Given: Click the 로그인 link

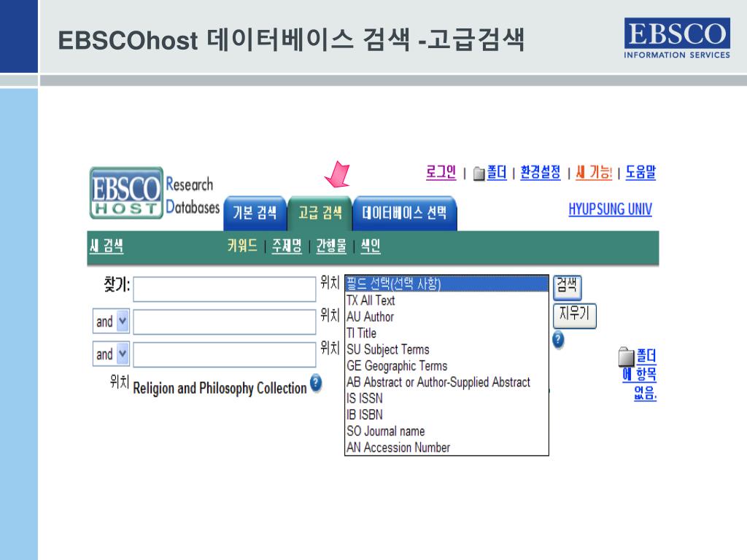Looking at the screenshot, I should (x=441, y=172).
